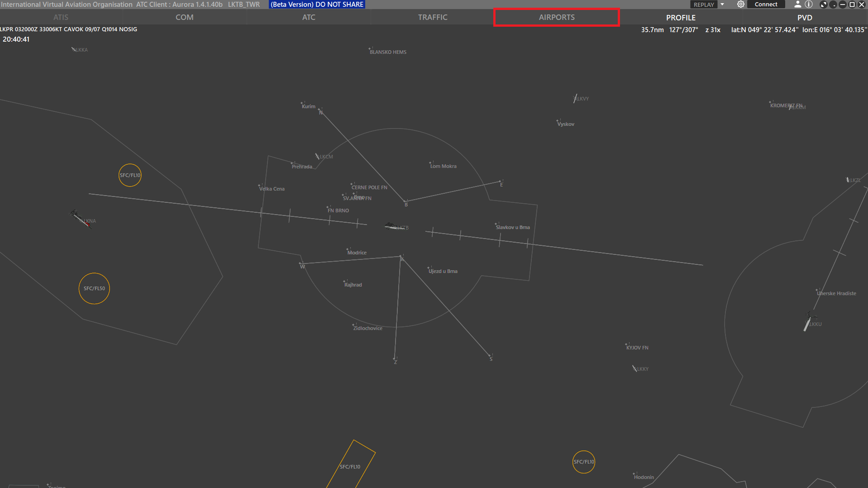Viewport: 868px width, 488px height.
Task: Click the Slavkov u Brna label
Action: [x=513, y=227]
